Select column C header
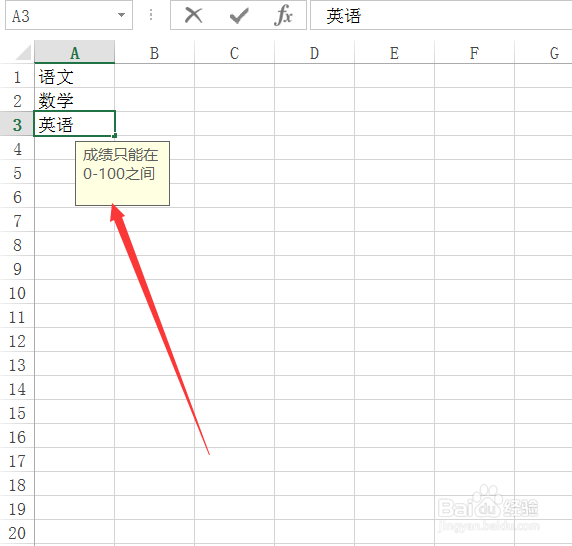Screen dimensions: 572x546 pos(235,52)
